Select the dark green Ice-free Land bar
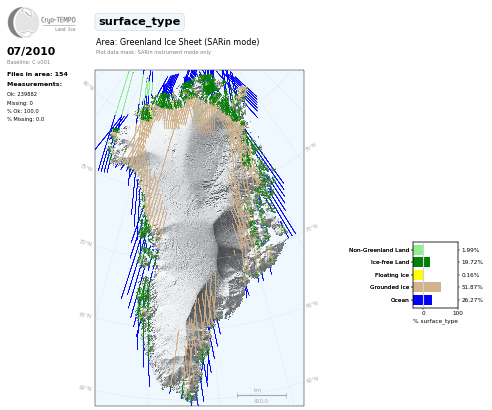The image size is (492, 410). (421, 262)
